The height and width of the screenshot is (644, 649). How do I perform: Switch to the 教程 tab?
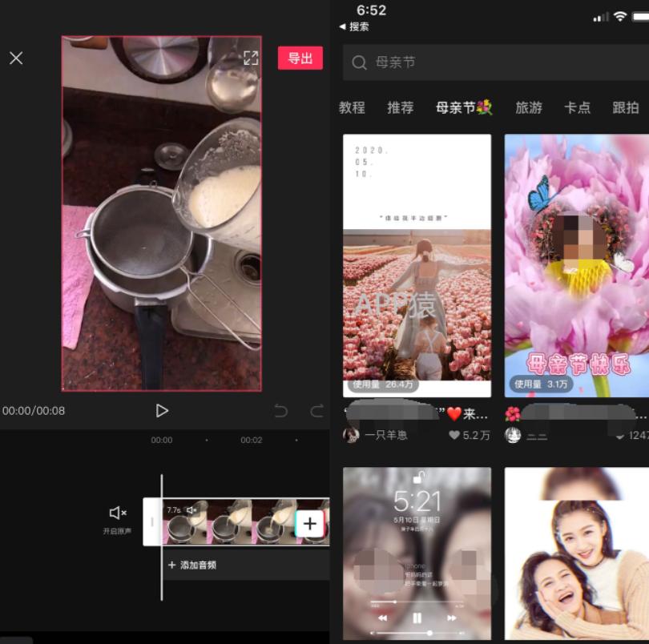tap(351, 108)
